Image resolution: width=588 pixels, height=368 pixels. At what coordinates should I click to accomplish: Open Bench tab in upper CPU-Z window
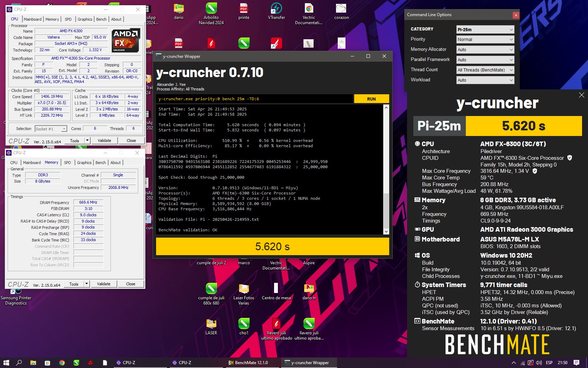tap(101, 19)
